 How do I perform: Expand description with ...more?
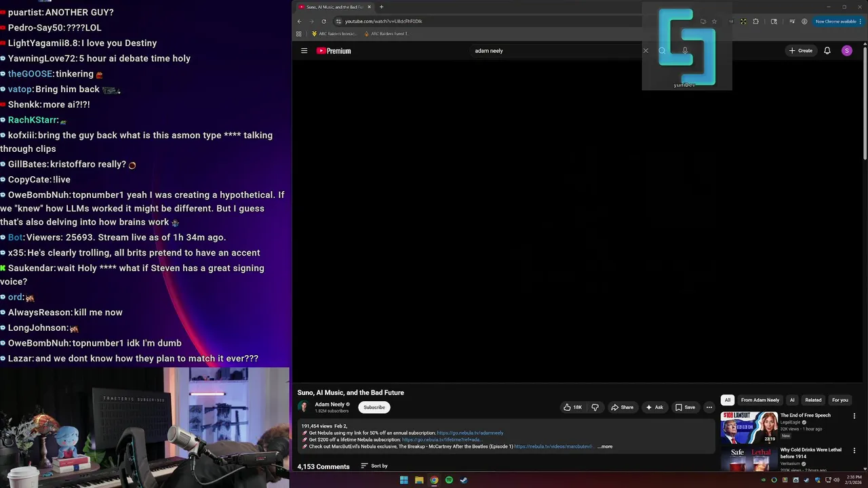click(x=605, y=447)
